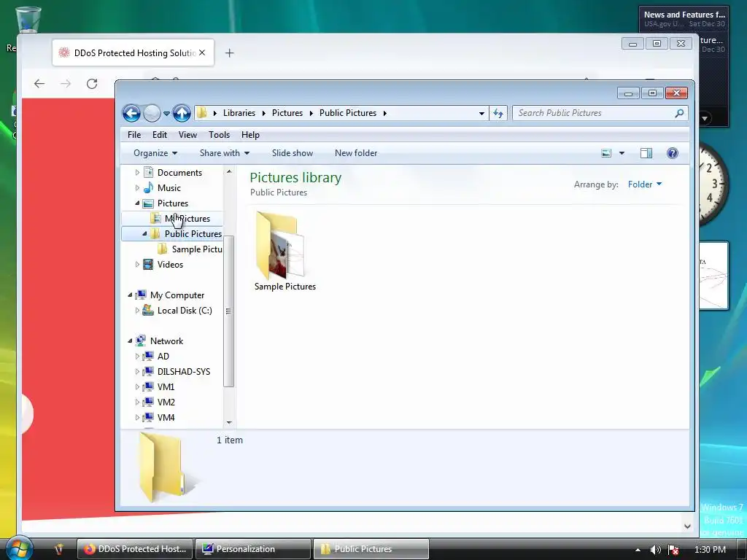The image size is (747, 560).
Task: Expand the Music library node
Action: tap(137, 187)
